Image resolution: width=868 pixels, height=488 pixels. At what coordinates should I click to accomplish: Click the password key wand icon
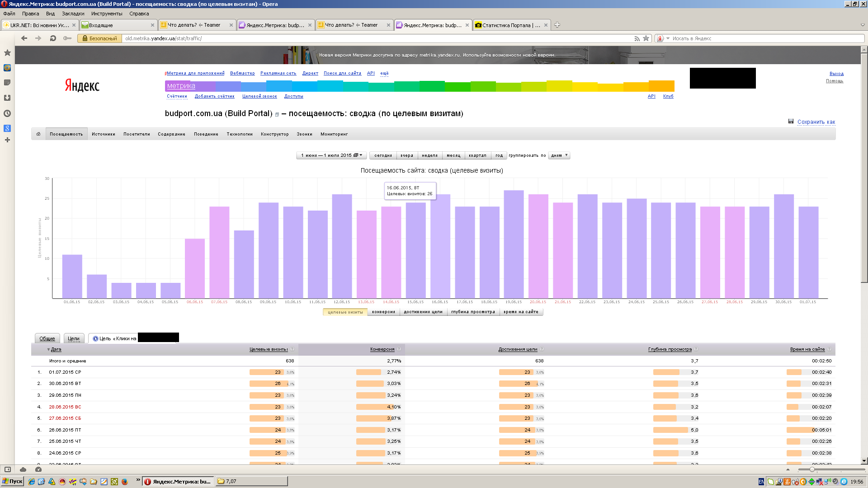(67, 38)
